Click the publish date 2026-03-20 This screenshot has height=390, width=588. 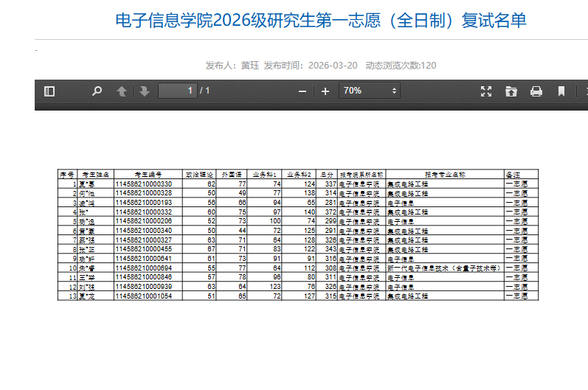332,66
